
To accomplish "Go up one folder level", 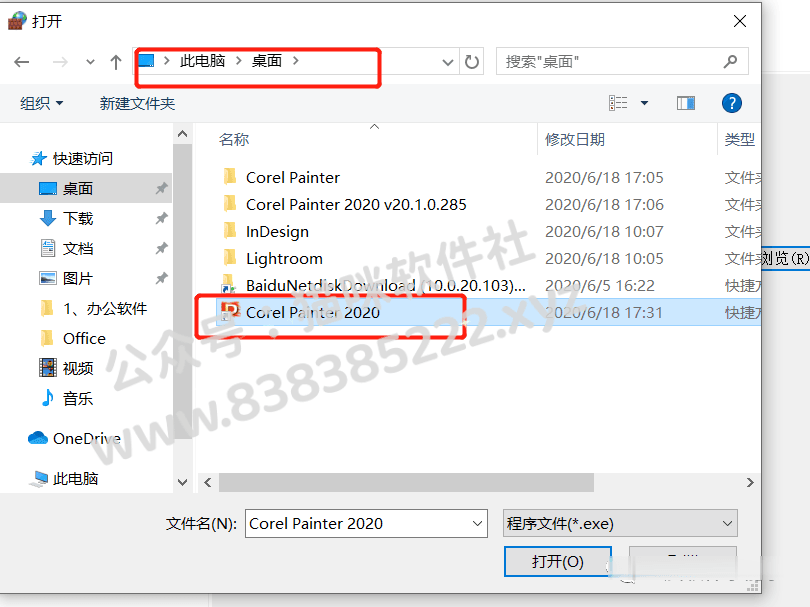I will pos(116,63).
